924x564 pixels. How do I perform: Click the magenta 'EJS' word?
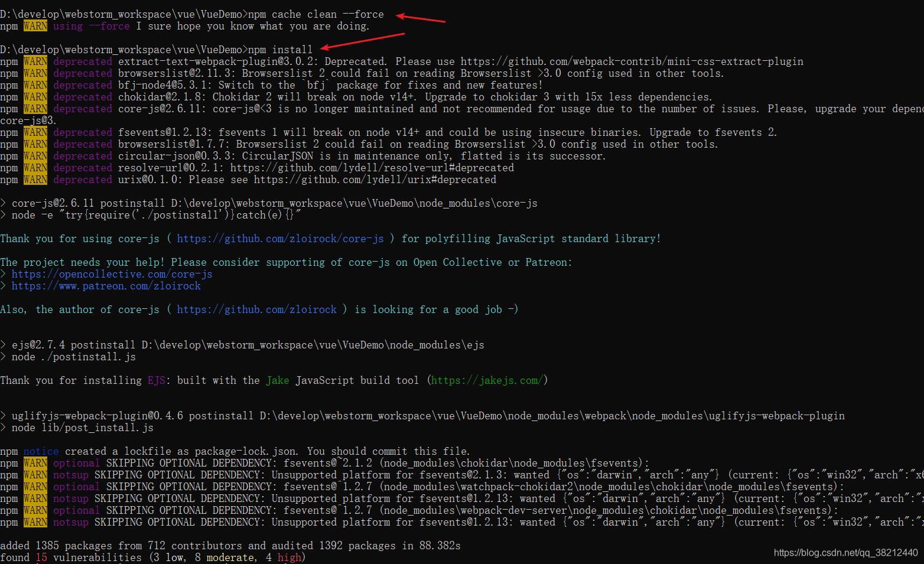click(x=157, y=380)
